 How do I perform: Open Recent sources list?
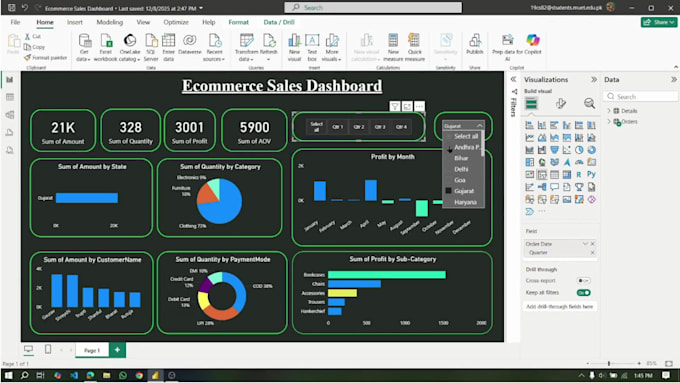tap(214, 47)
